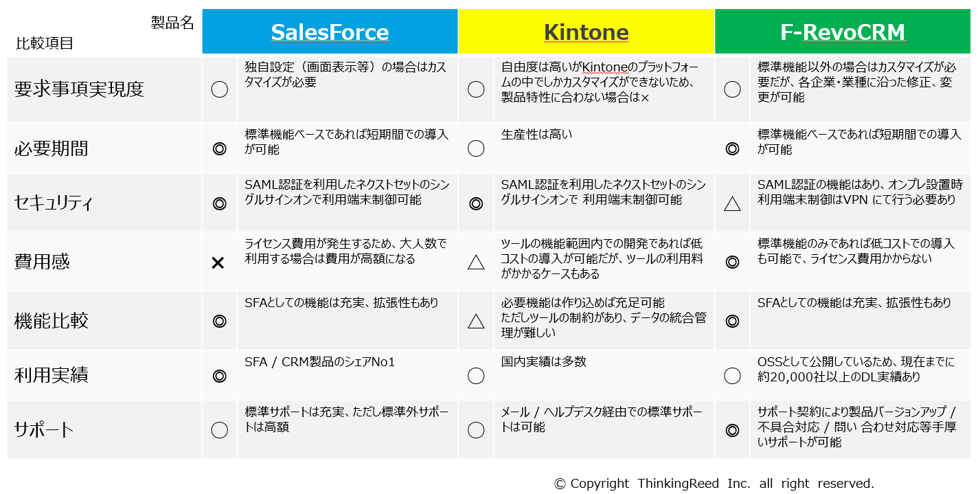Click the double circle in F-RevoCRM サポート row
The height and width of the screenshot is (494, 980).
click(732, 430)
